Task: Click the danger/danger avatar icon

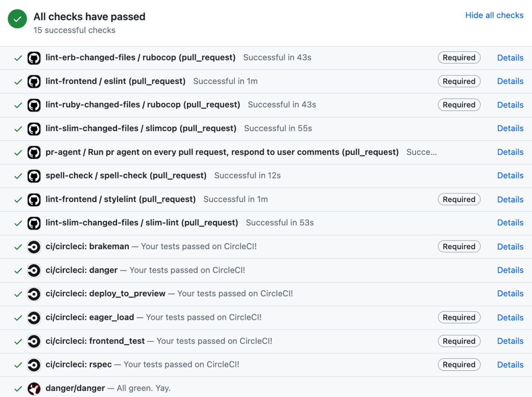Action: (x=34, y=389)
